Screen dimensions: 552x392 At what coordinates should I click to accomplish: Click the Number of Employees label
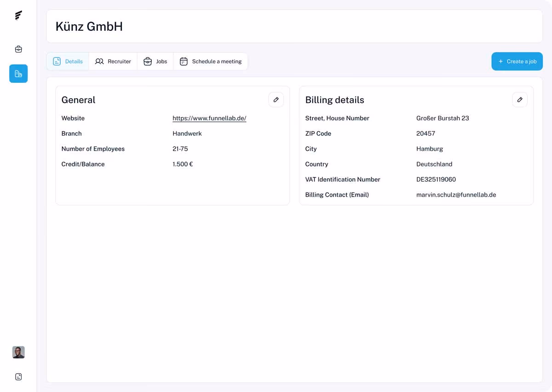click(x=93, y=149)
